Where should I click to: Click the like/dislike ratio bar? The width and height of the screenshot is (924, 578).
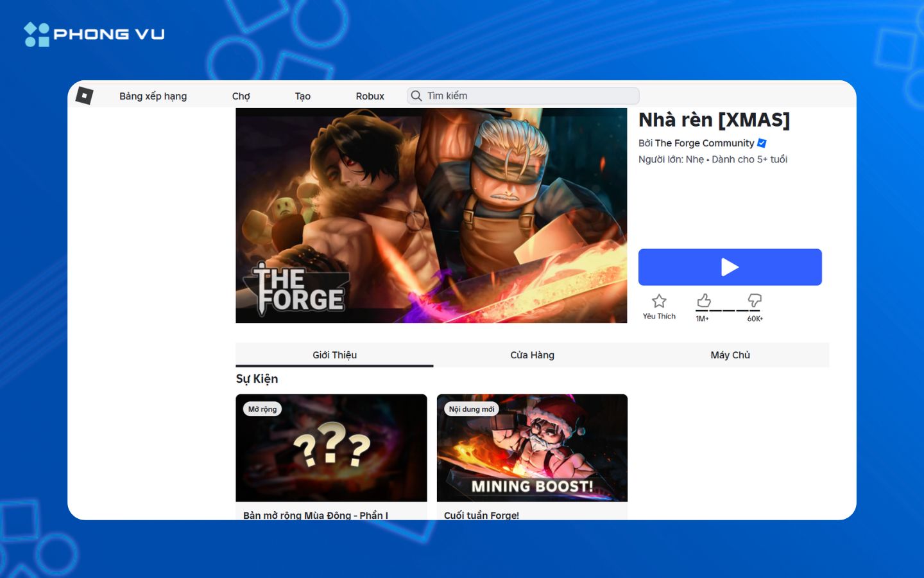[x=729, y=311]
